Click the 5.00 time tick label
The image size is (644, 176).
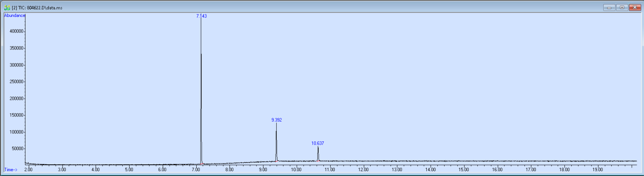[129, 170]
